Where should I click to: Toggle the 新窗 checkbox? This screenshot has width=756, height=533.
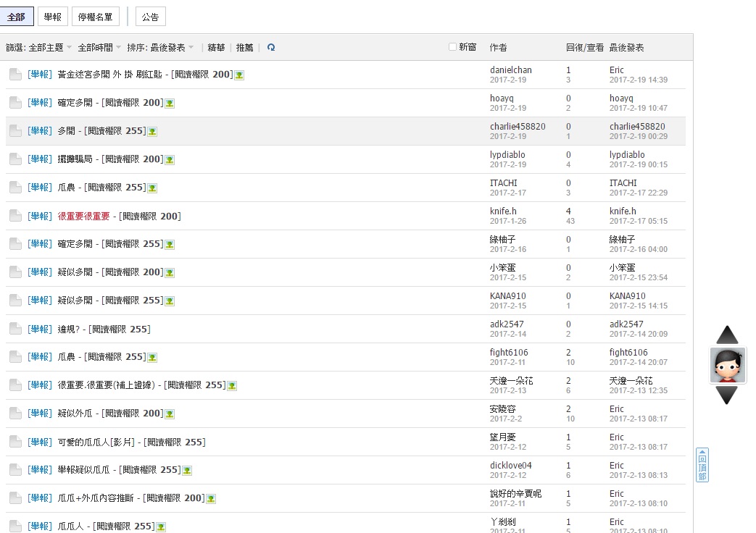click(x=452, y=47)
